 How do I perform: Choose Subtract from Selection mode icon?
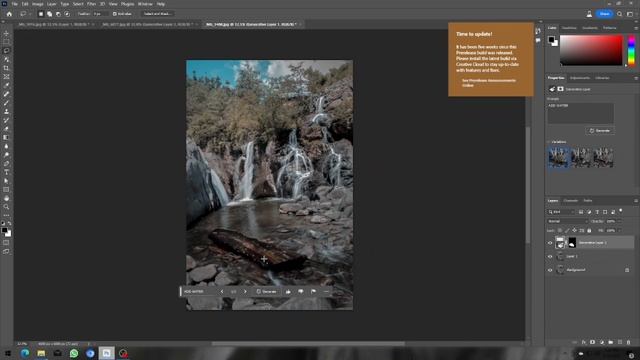58,14
